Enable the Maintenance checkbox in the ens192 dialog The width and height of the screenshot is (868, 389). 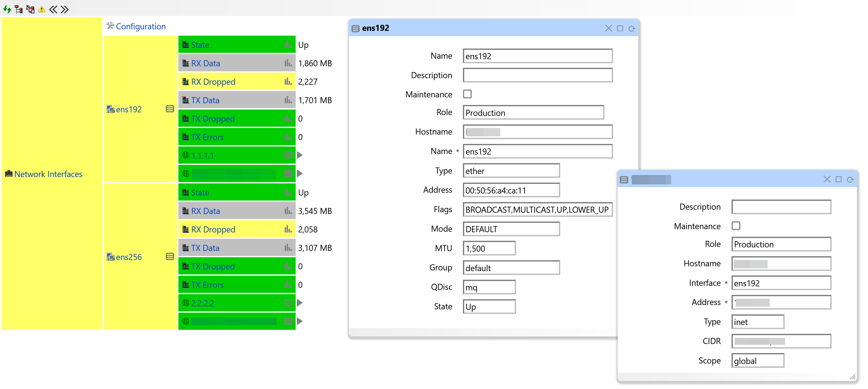[x=467, y=94]
